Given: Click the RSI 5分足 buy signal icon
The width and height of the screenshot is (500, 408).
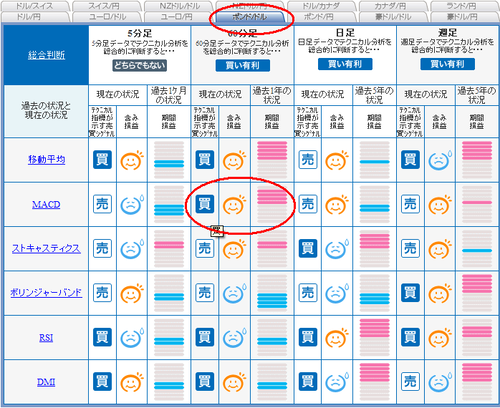Looking at the screenshot, I should 102,337.
